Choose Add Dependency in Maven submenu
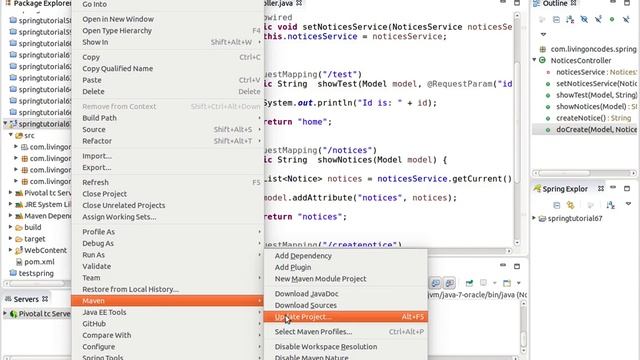 (x=345, y=256)
